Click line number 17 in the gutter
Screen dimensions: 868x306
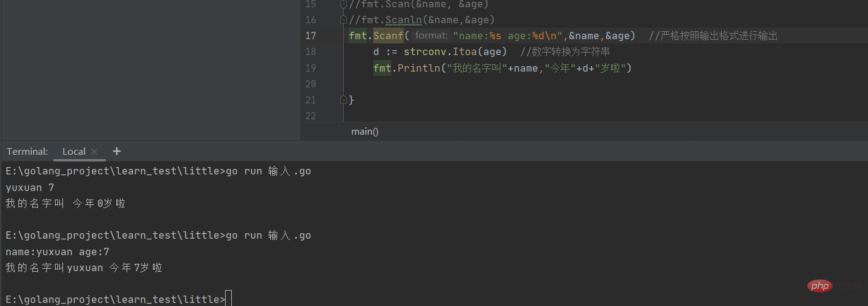point(310,36)
